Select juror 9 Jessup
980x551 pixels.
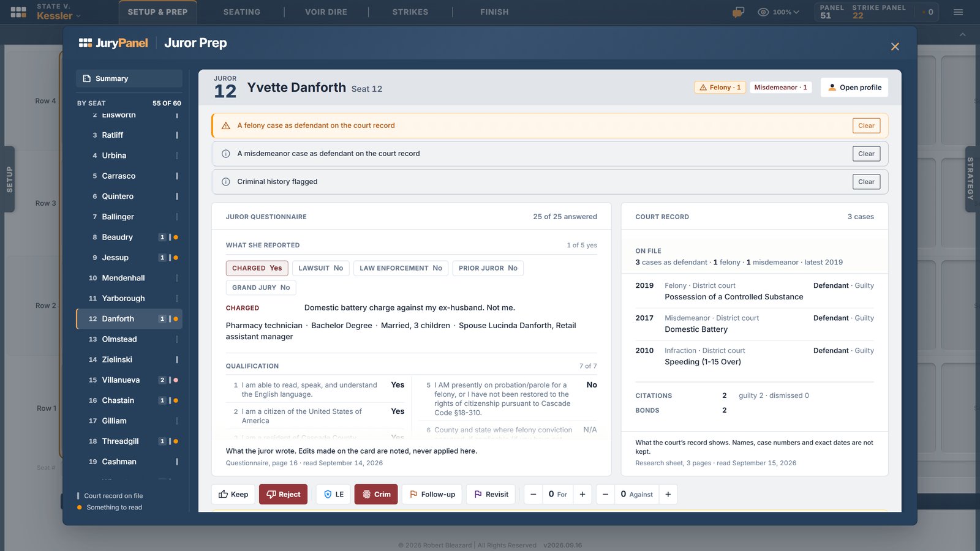coord(129,257)
